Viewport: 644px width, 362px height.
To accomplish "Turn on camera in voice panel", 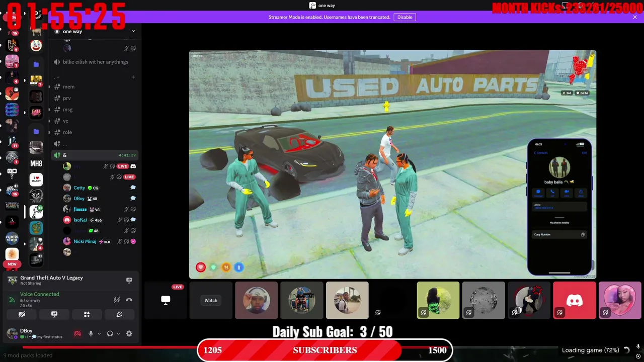I will coord(22,314).
